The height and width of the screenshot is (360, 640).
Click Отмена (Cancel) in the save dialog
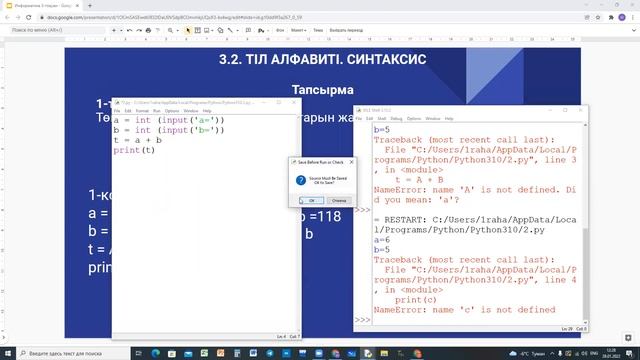(x=339, y=200)
